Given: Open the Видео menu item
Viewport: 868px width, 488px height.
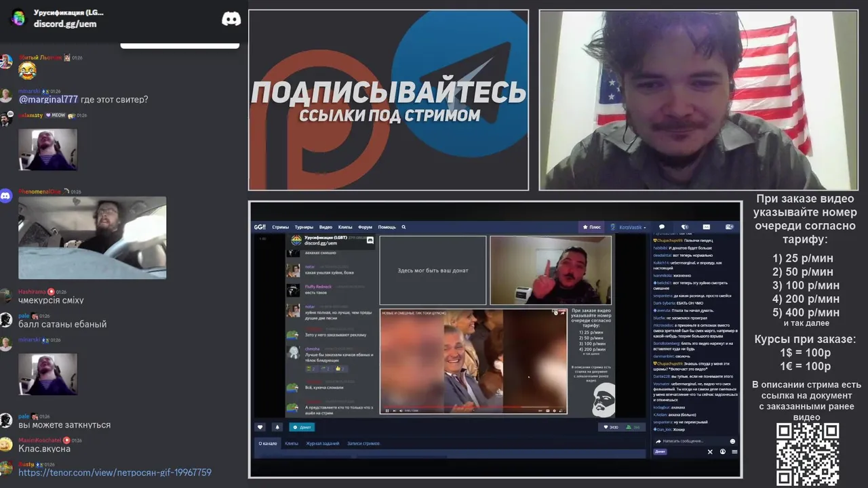Looking at the screenshot, I should coord(325,227).
